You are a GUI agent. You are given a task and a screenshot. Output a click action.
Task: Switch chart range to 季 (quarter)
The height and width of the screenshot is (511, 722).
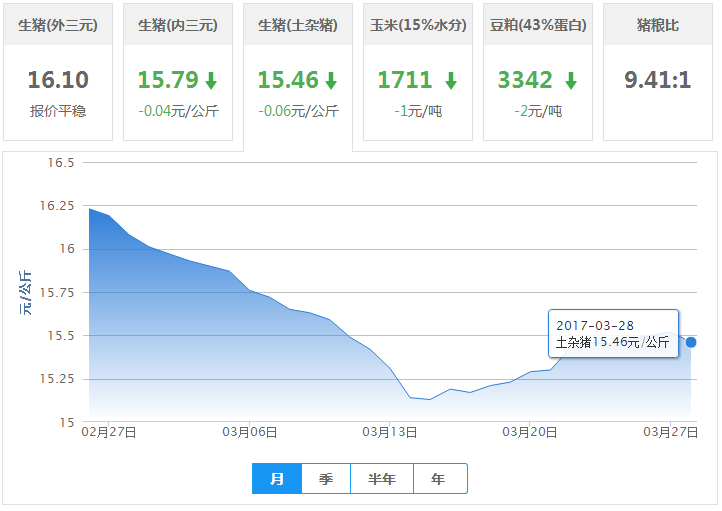coord(326,479)
